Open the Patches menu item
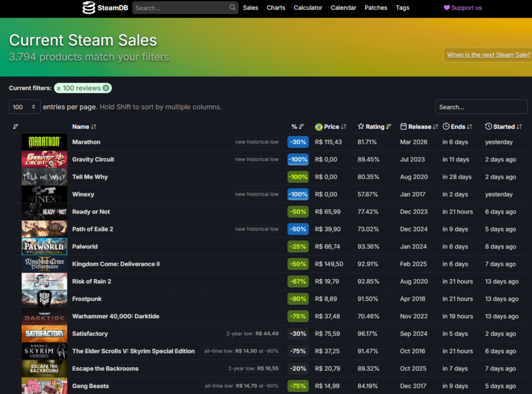The height and width of the screenshot is (394, 532). 376,7
